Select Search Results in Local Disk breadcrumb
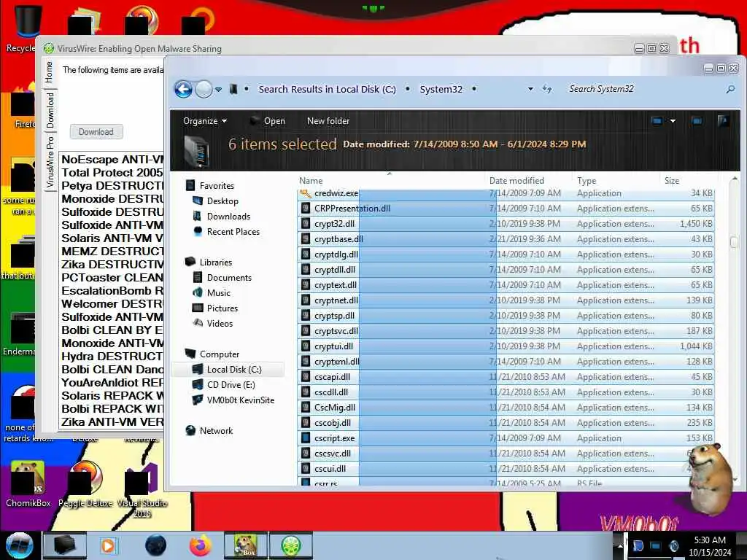The height and width of the screenshot is (560, 747). (x=327, y=89)
